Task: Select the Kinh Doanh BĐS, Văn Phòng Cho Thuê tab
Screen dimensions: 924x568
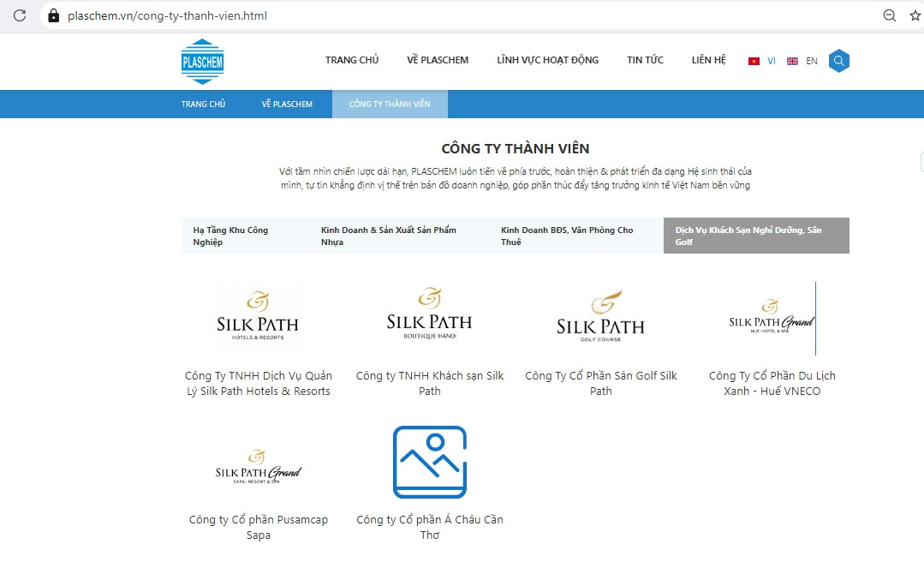Action: pyautogui.click(x=567, y=236)
